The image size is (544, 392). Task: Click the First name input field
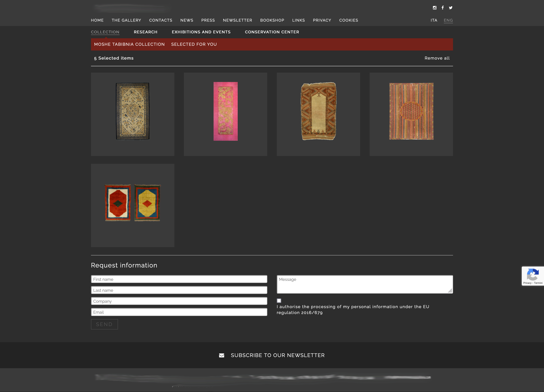pos(179,279)
